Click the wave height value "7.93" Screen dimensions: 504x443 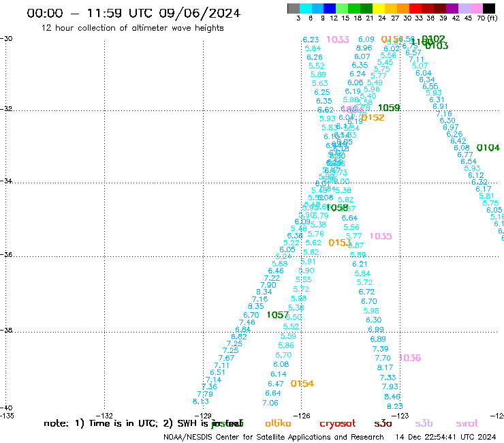coord(390,386)
